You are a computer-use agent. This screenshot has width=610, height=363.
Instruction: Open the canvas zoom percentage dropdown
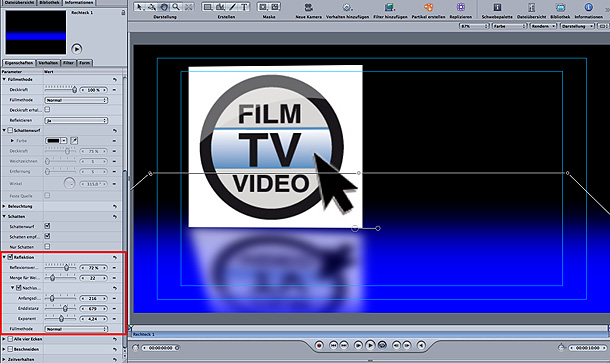point(474,26)
